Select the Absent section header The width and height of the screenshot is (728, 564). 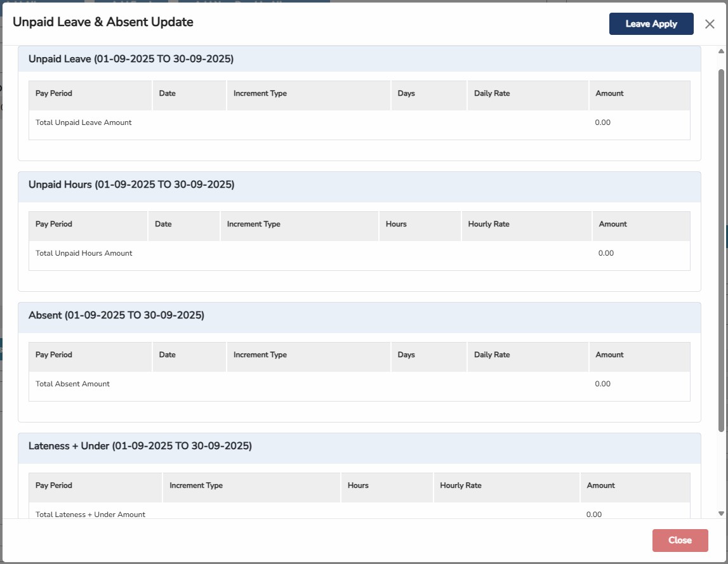116,315
